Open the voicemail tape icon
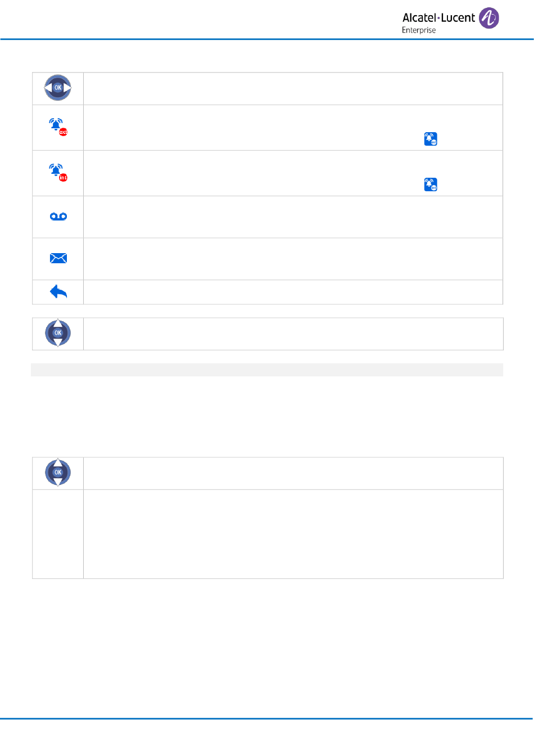 click(58, 217)
